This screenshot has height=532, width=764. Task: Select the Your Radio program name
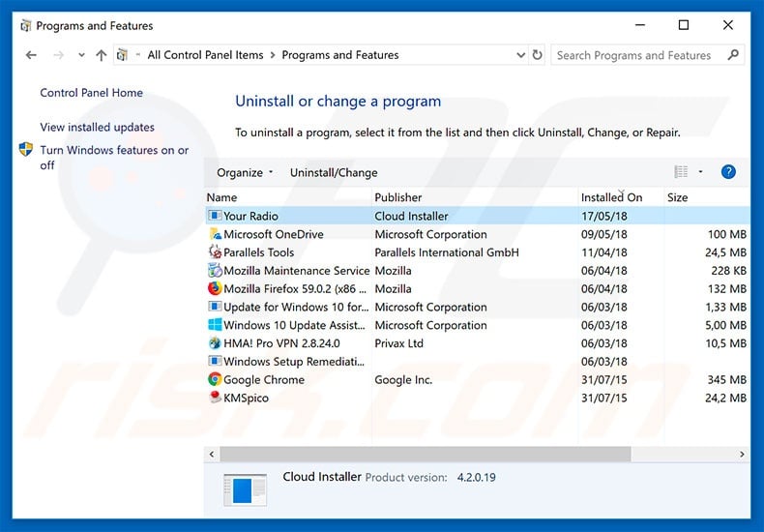[x=250, y=216]
